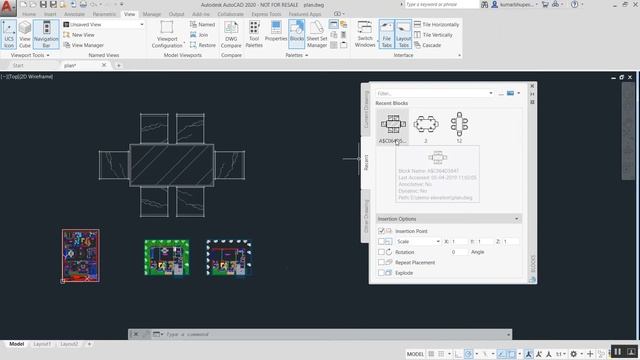
Task: Open the New View tool
Action: coord(79,35)
